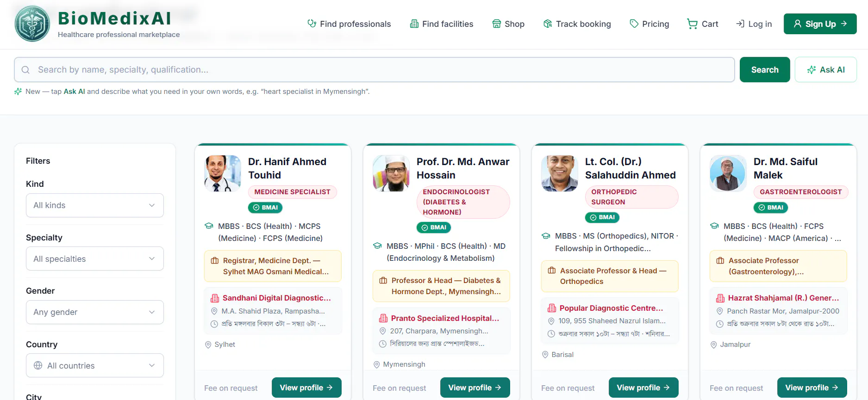View profile of Lt. Col. Salahuddin Ahmed

(643, 388)
